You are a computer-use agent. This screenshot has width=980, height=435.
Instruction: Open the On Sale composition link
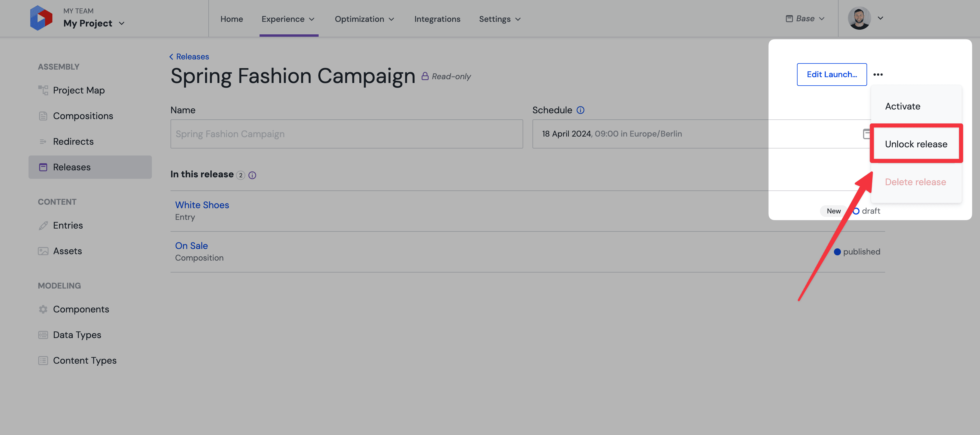point(191,245)
